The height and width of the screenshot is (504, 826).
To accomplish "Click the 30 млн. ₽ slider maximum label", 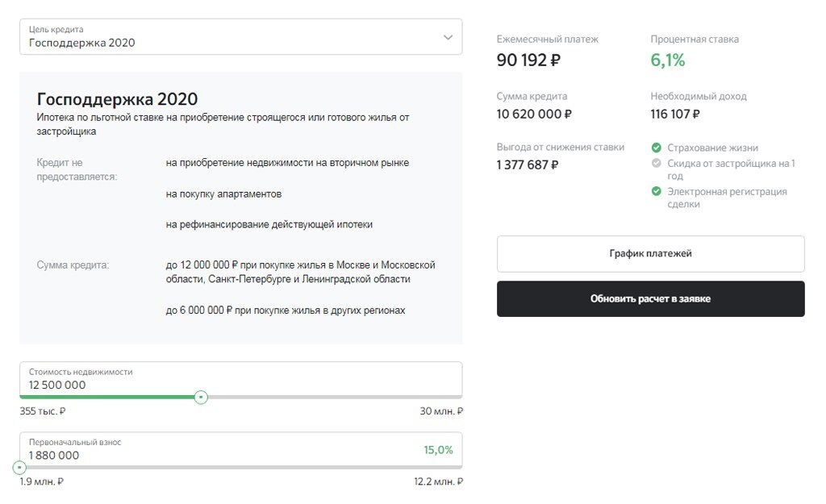I will click(441, 411).
